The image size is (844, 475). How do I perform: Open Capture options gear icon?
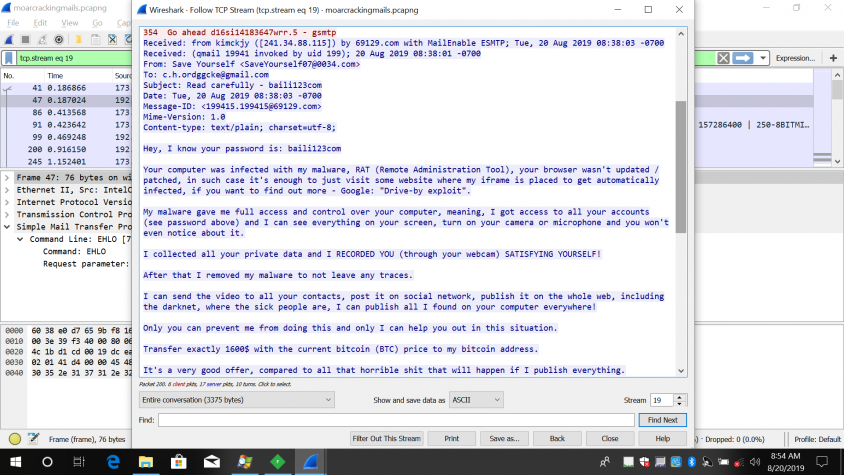(59, 40)
